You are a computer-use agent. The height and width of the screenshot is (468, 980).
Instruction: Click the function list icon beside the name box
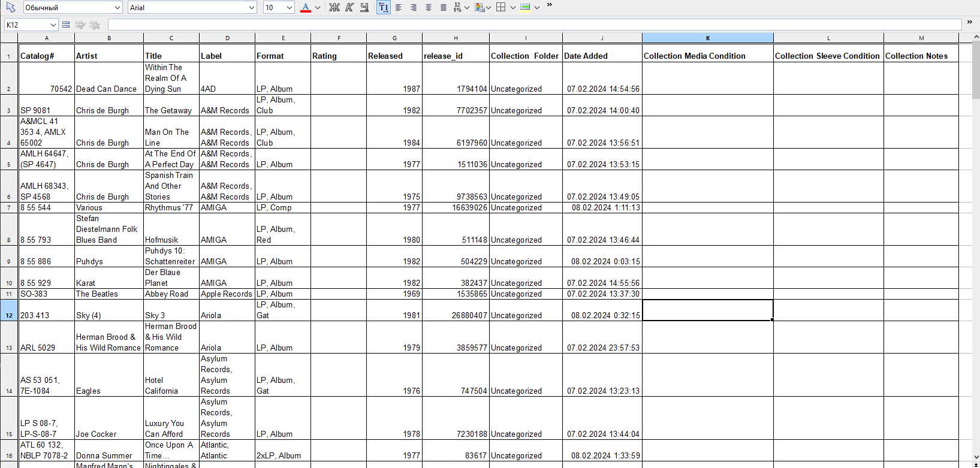tap(66, 25)
